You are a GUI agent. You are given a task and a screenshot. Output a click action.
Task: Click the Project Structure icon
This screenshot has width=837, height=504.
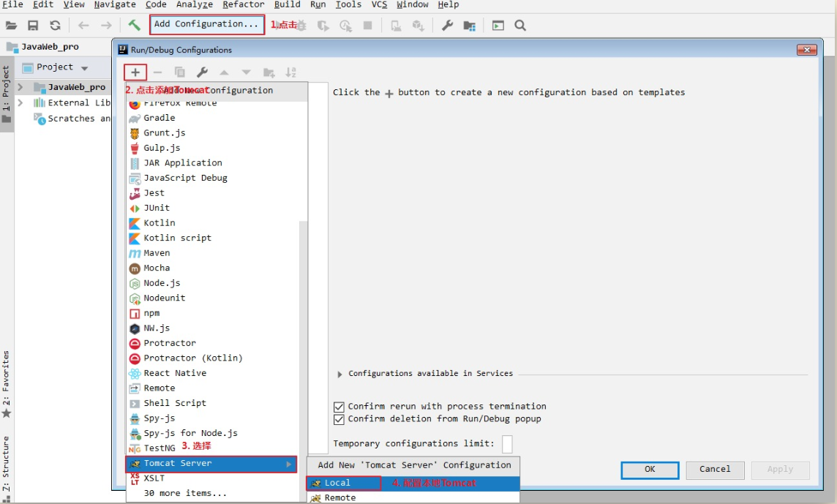[x=469, y=25]
